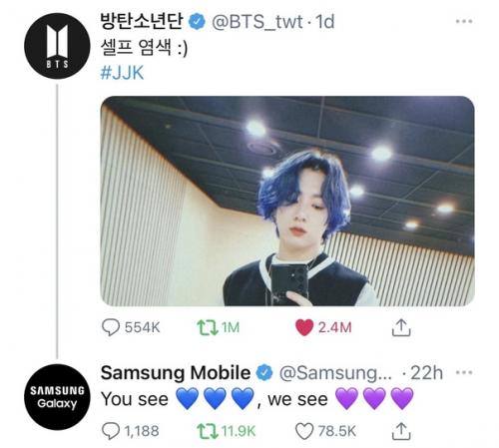Open the @BTS_twt handle
This screenshot has height=448, width=499.
[x=256, y=22]
